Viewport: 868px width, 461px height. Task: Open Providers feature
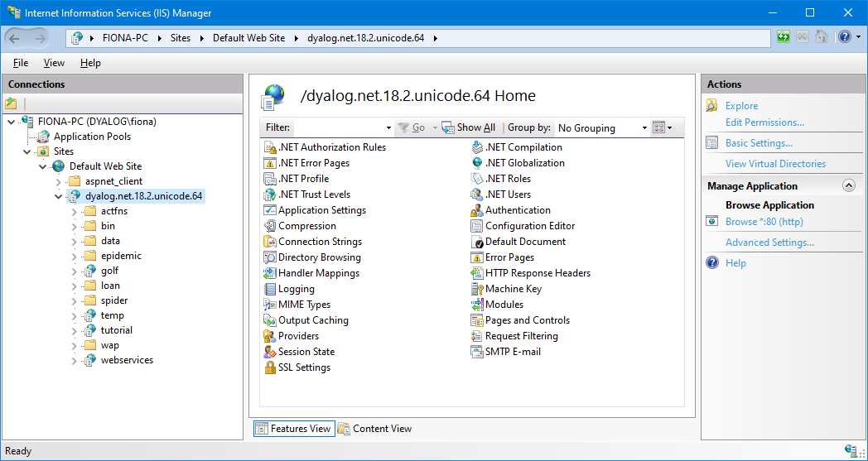[x=292, y=336]
